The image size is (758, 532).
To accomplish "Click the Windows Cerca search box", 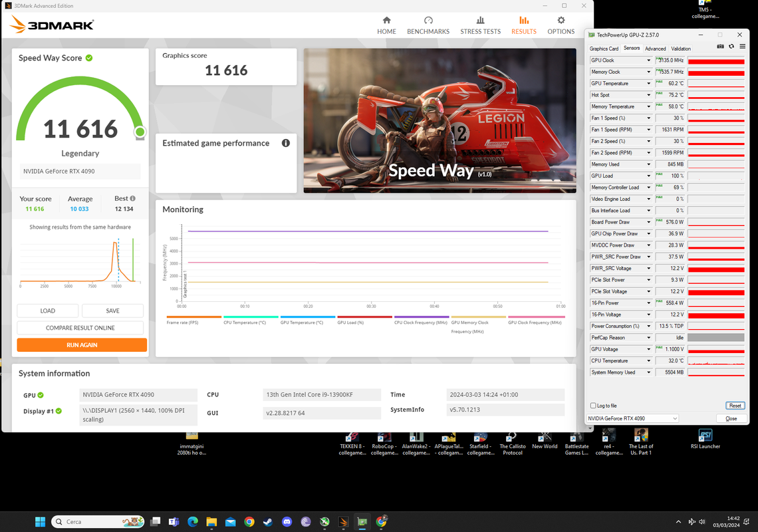I will [98, 521].
